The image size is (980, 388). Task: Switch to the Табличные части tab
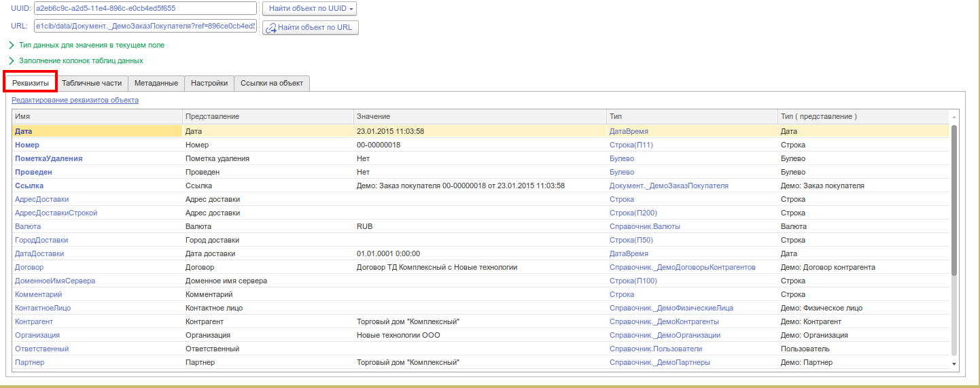[92, 83]
